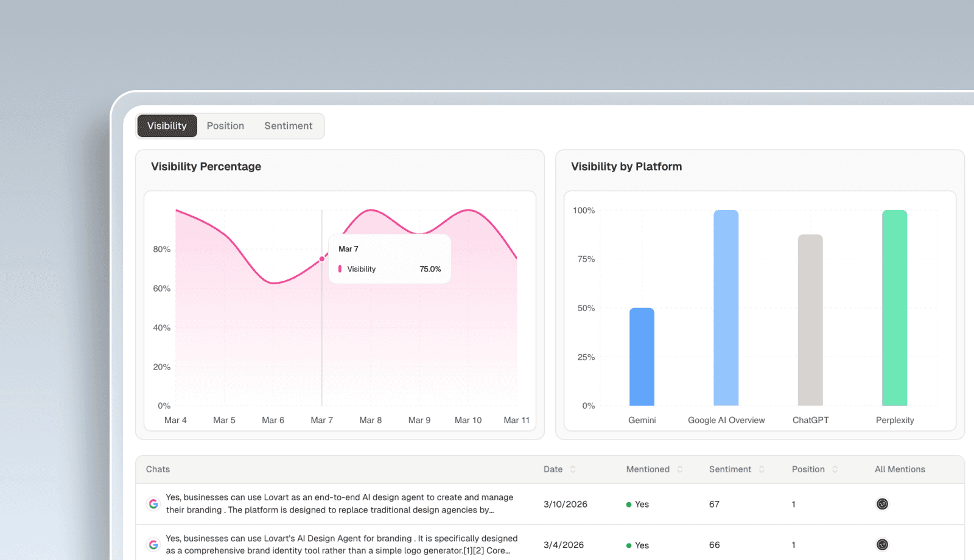Click the green Perplexity bar
Viewport: 974px width, 560px height.
pyautogui.click(x=894, y=308)
